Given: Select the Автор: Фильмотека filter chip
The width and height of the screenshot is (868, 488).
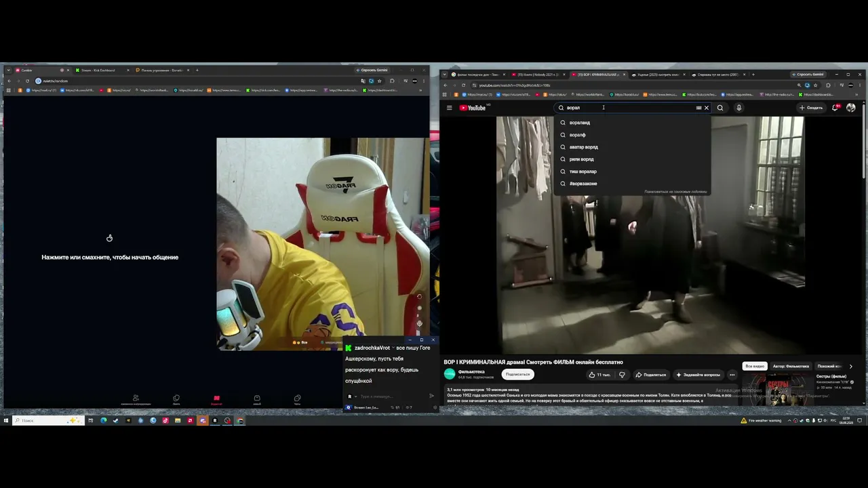Looking at the screenshot, I should [x=791, y=366].
